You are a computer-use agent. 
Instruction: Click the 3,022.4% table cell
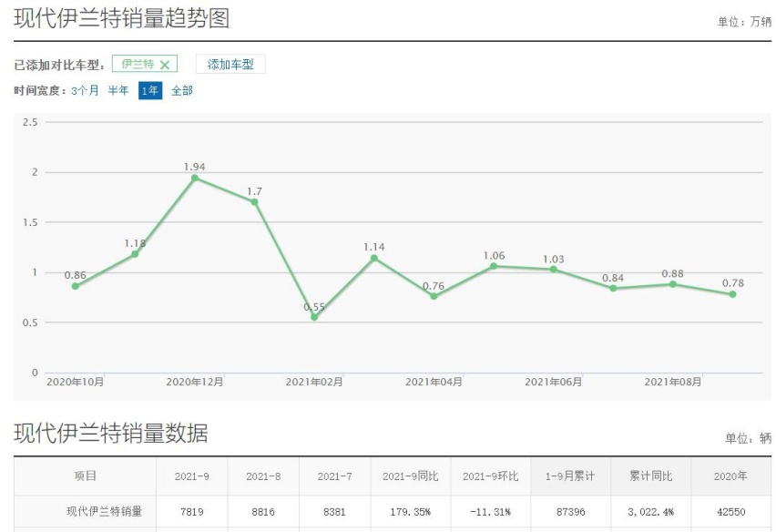tap(651, 512)
